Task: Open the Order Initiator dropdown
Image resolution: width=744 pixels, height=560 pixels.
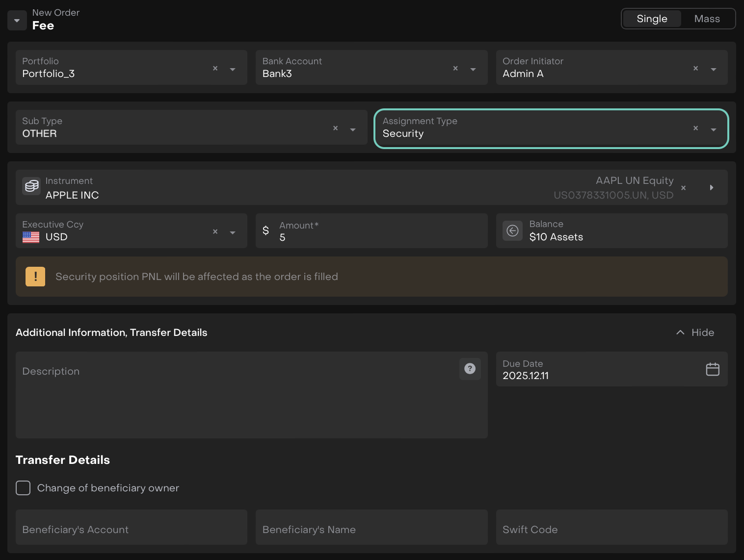Action: [x=714, y=69]
